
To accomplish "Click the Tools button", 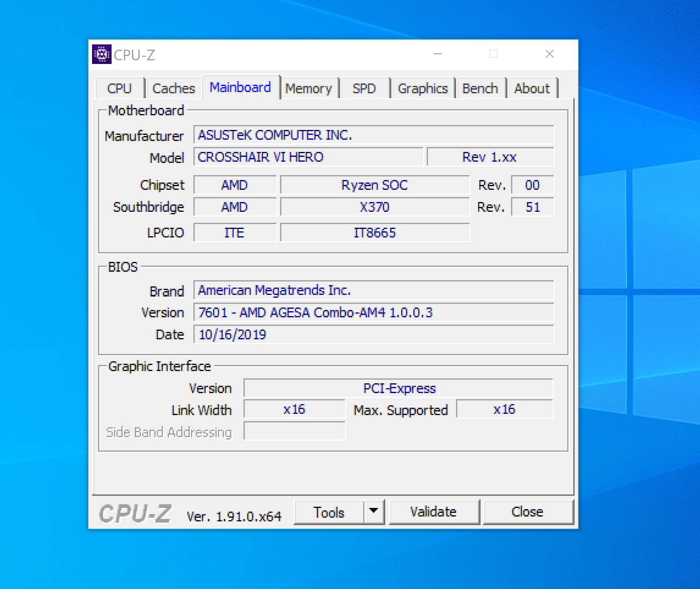I will pos(329,512).
